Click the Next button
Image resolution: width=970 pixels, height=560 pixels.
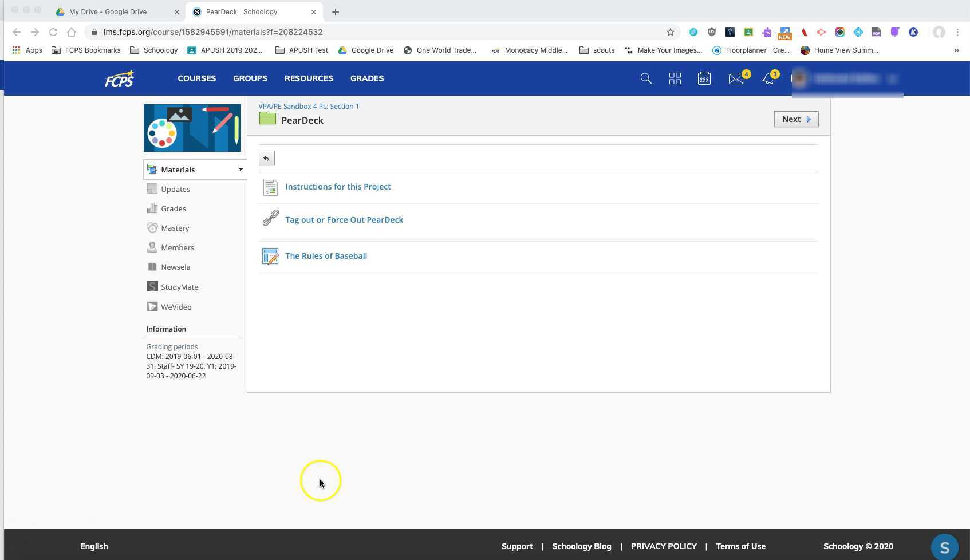[796, 119]
